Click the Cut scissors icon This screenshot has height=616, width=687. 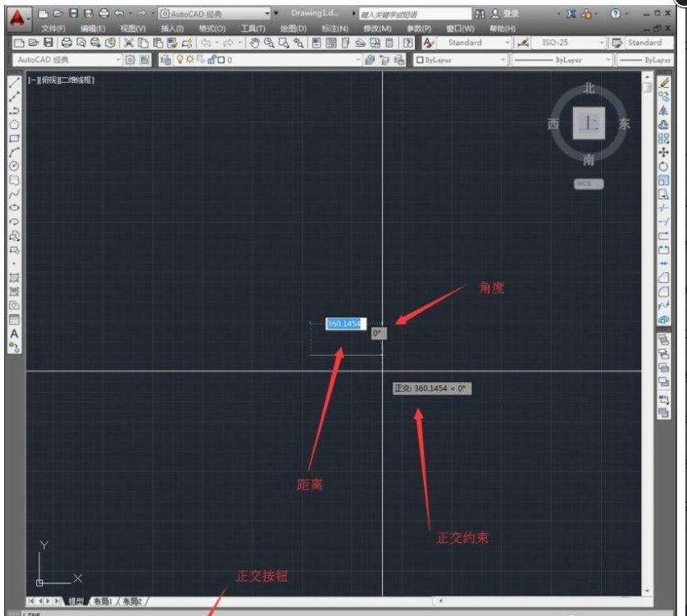tap(129, 43)
